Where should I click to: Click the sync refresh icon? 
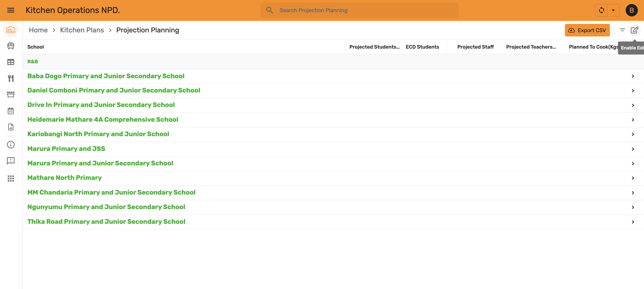(x=602, y=10)
